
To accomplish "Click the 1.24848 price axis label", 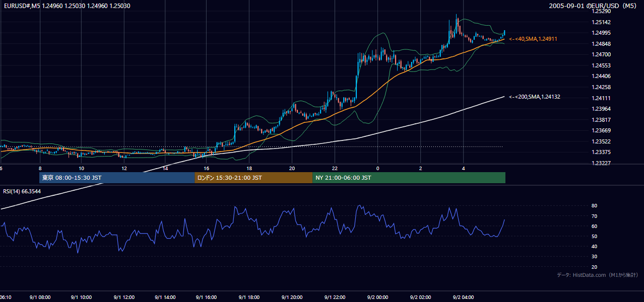I will point(601,44).
